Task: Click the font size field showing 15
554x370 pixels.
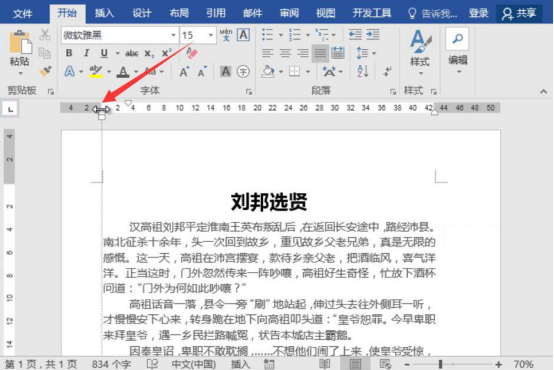Action: tap(193, 35)
